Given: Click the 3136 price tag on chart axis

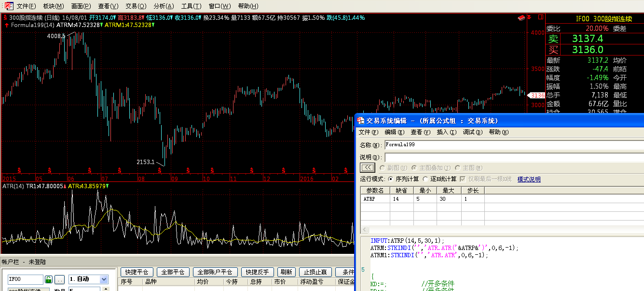Looking at the screenshot, I should tap(537, 95).
